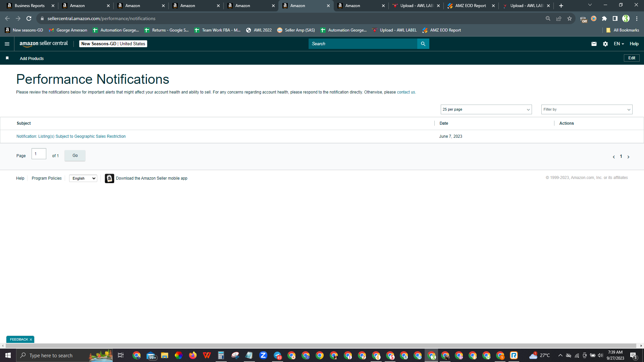
Task: Switch to the Business Reports tab
Action: pyautogui.click(x=29, y=6)
